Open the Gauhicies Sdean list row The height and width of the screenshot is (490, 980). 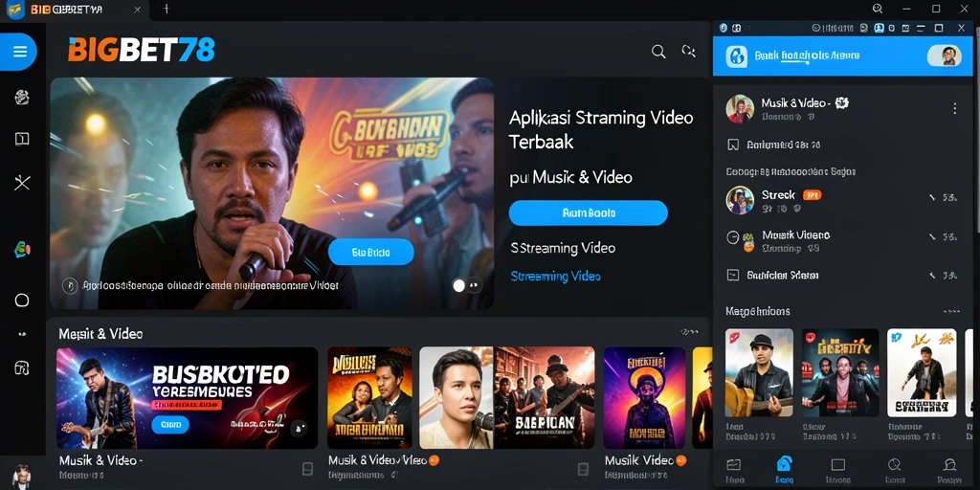pyautogui.click(x=842, y=276)
